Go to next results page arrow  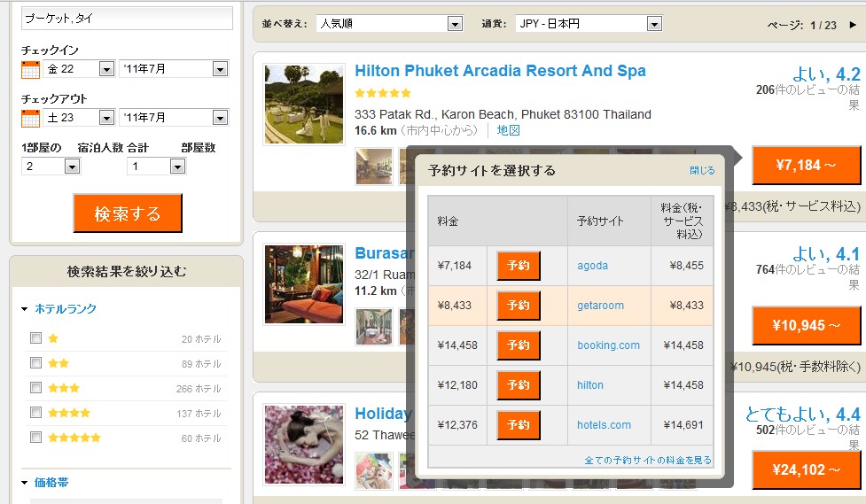tap(853, 25)
